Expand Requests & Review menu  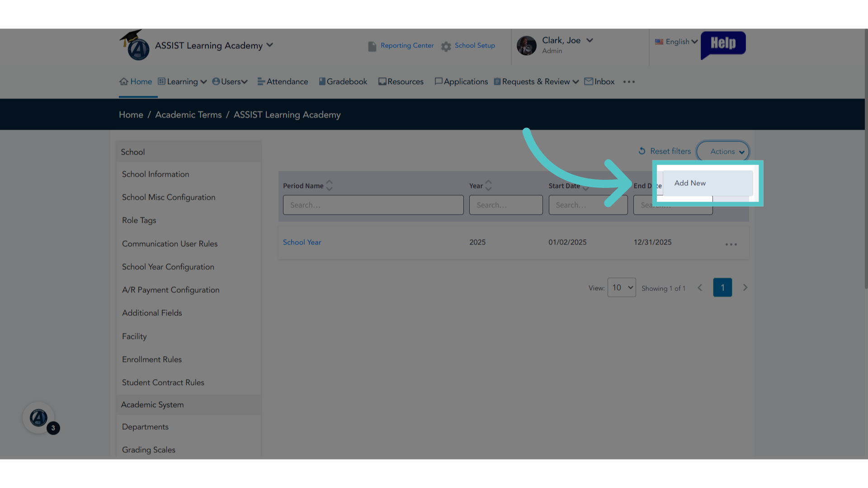pos(536,81)
